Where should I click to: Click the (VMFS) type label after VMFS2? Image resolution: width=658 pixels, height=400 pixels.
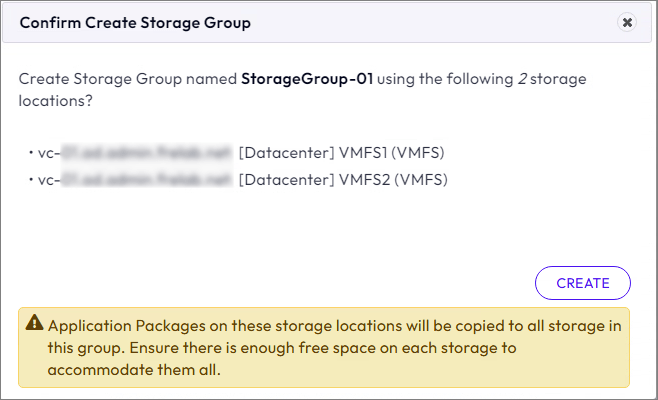420,180
